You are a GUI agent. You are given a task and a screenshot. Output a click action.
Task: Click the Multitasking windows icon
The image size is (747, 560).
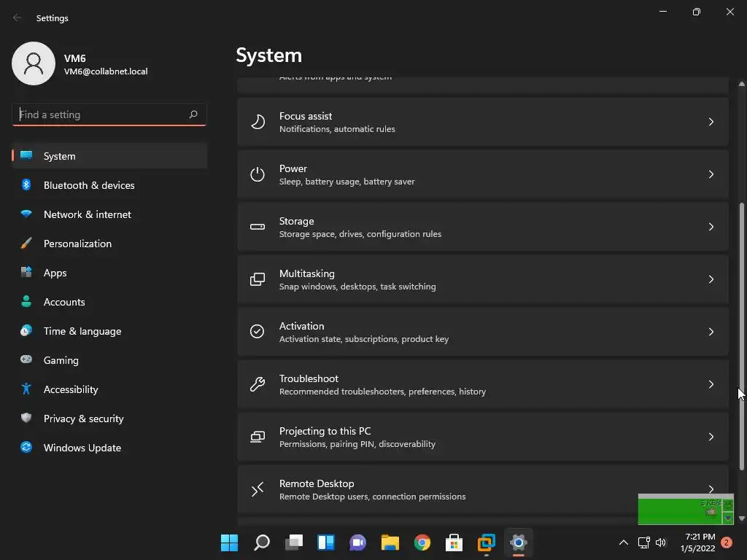pos(258,279)
